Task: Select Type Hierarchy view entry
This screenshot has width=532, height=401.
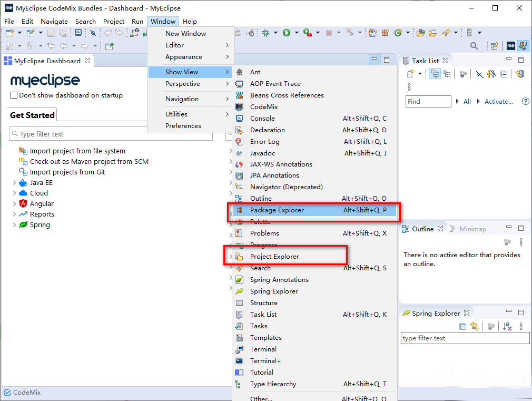Action: 314,384
